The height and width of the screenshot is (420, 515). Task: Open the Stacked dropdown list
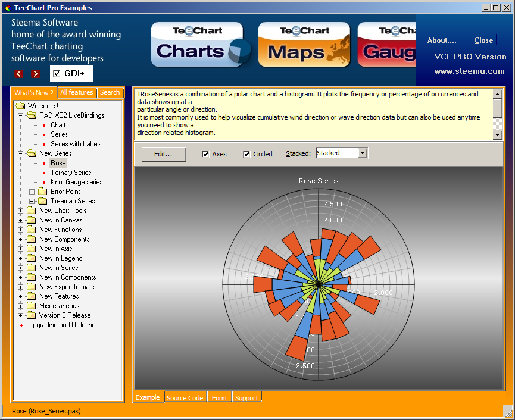[362, 153]
